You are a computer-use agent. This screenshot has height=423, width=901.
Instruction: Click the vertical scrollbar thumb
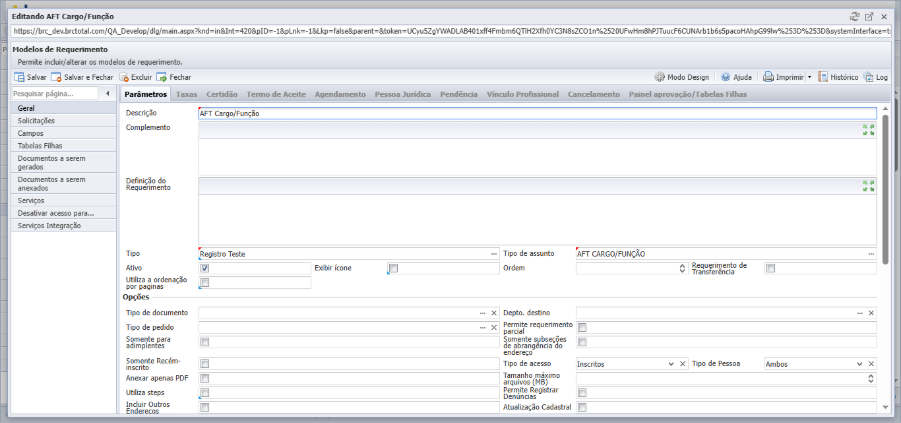pyautogui.click(x=885, y=189)
